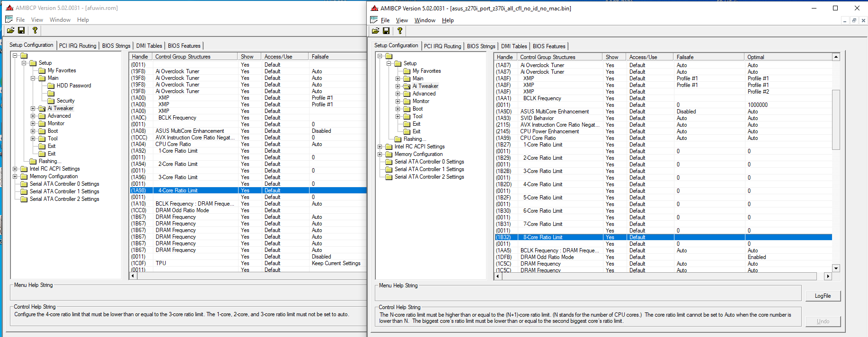Select Ai Tweaker folder in right window tree
The height and width of the screenshot is (337, 868).
coord(425,86)
